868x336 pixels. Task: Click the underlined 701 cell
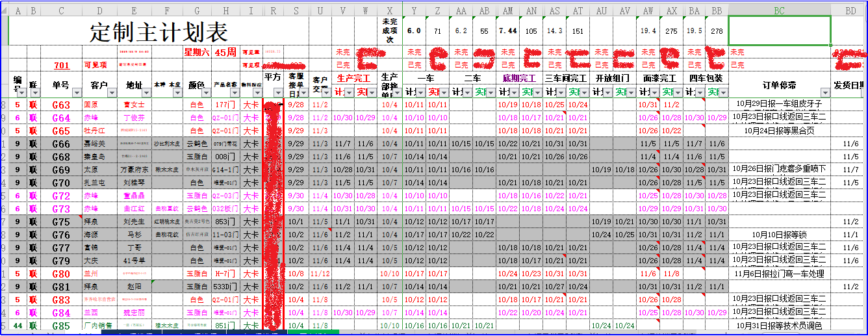[x=61, y=65]
